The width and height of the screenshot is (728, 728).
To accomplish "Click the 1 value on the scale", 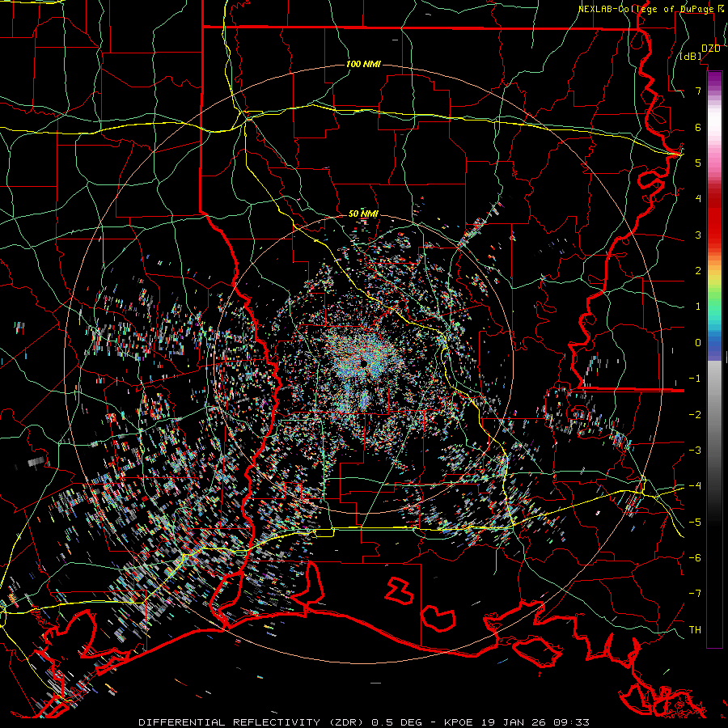I will 698,307.
